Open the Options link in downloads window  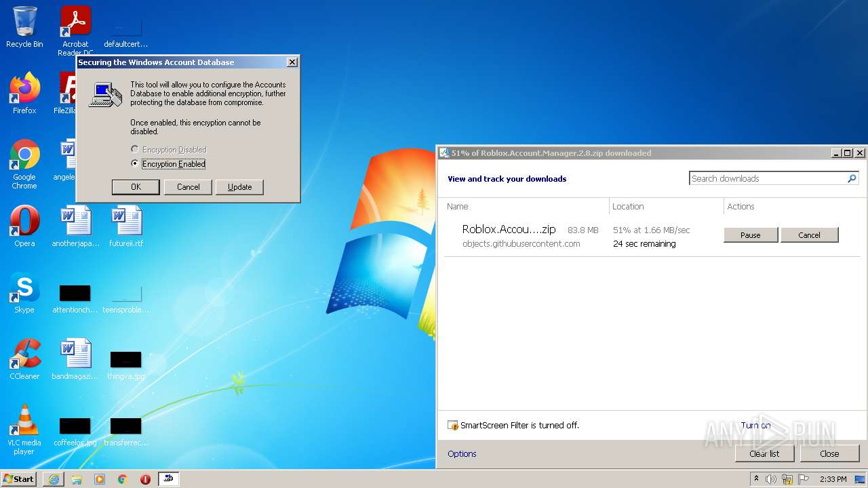click(462, 454)
